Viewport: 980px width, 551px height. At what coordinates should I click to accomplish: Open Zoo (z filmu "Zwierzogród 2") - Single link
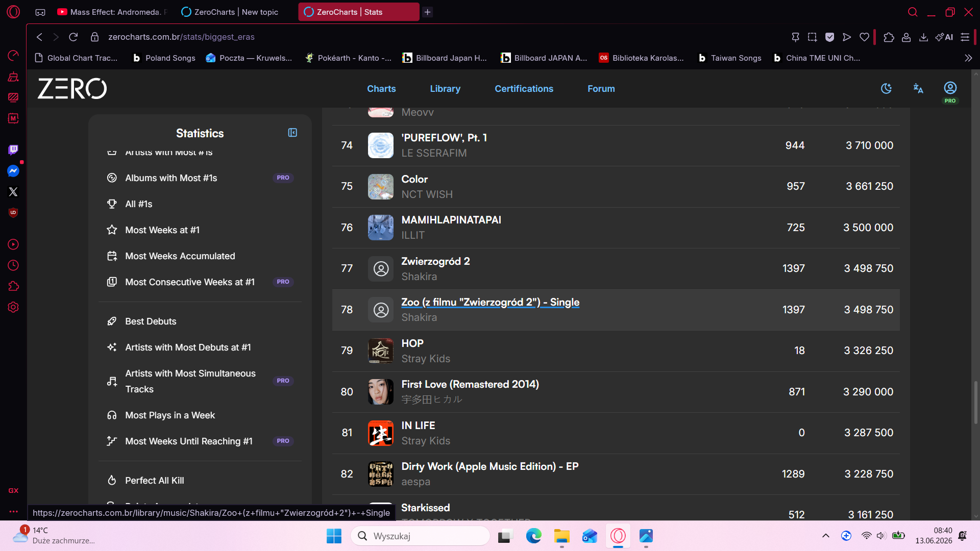point(490,302)
